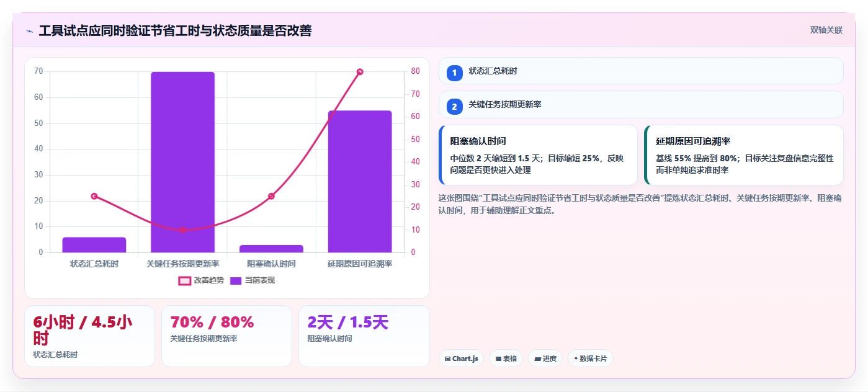Click the 延期原因可追溯率 purple bar

pos(360,182)
